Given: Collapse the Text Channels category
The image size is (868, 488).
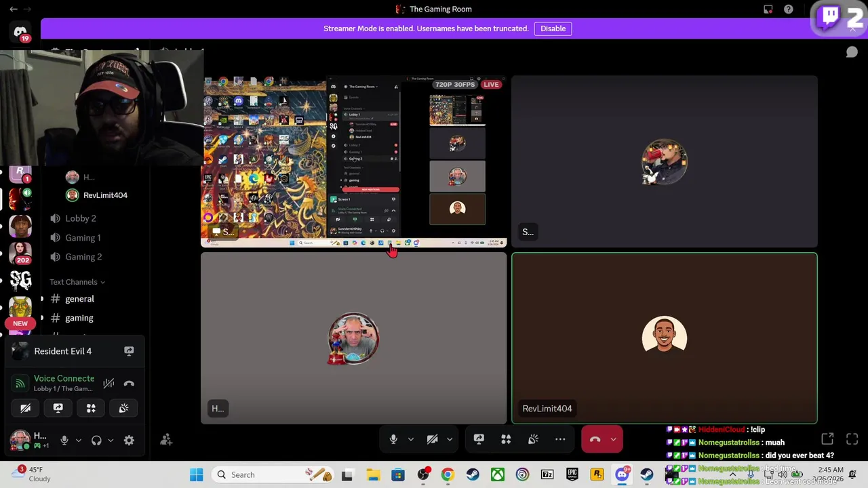Looking at the screenshot, I should pyautogui.click(x=77, y=282).
